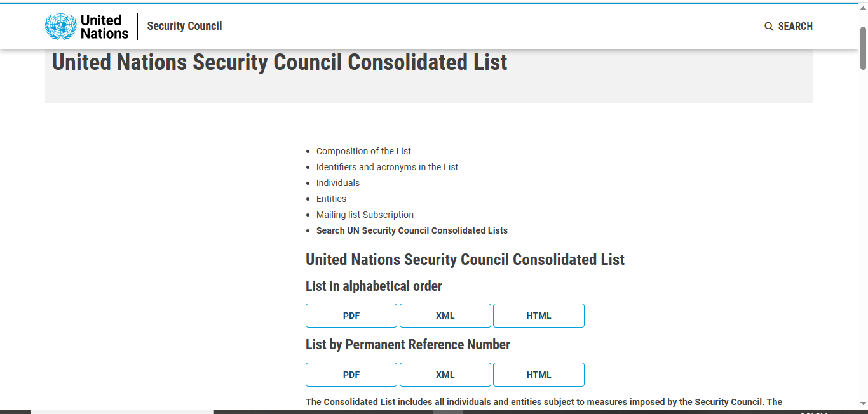This screenshot has height=414, width=868.
Task: Open Search UN Security Council Consolidated Lists
Action: [412, 230]
